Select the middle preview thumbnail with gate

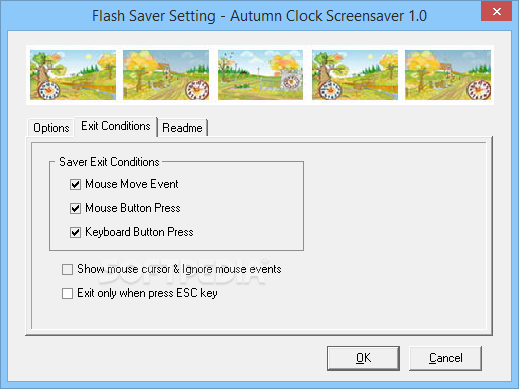pyautogui.click(x=260, y=75)
